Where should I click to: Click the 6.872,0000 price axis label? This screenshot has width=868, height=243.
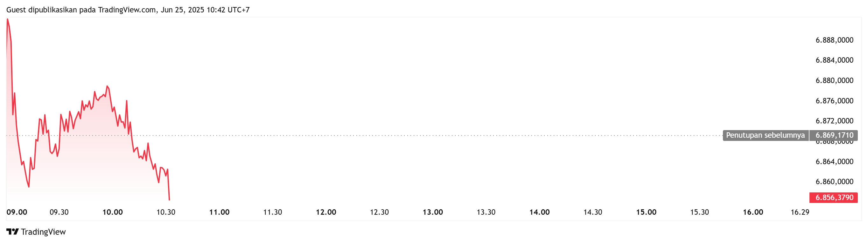[834, 121]
